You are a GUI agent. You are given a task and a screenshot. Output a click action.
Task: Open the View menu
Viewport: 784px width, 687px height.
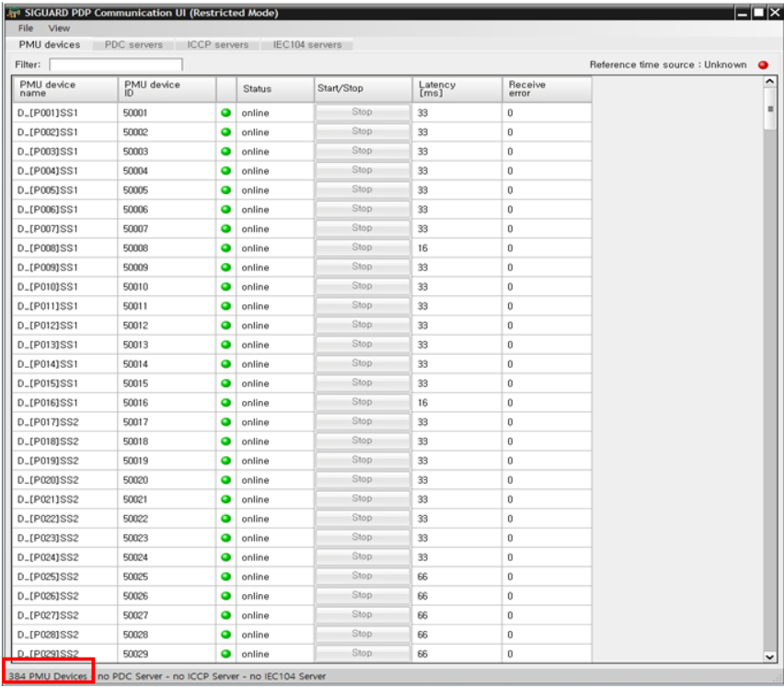(x=59, y=29)
